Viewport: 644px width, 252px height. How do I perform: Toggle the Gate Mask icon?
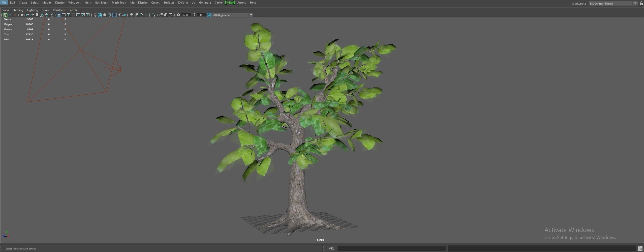[x=73, y=15]
